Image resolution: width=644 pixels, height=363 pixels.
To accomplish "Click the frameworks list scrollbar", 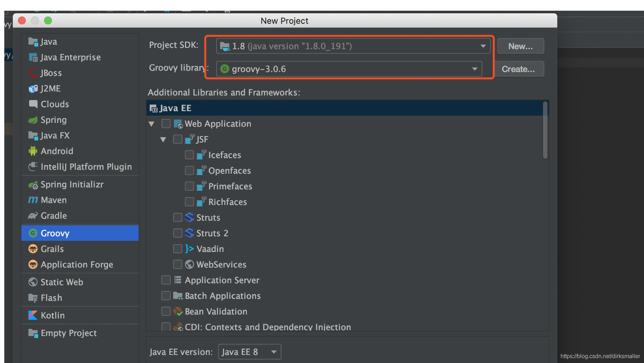I will pos(545,130).
